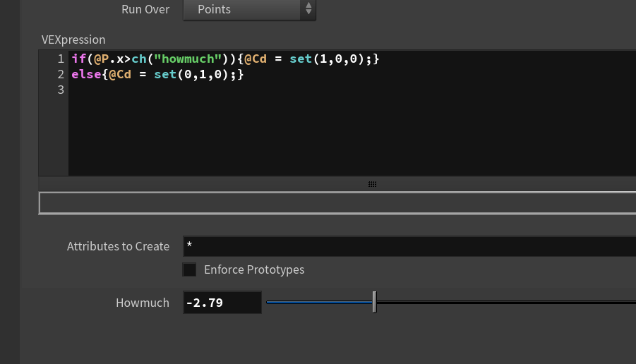636x364 pixels.
Task: Click the else keyword on line 2
Action: pos(86,74)
